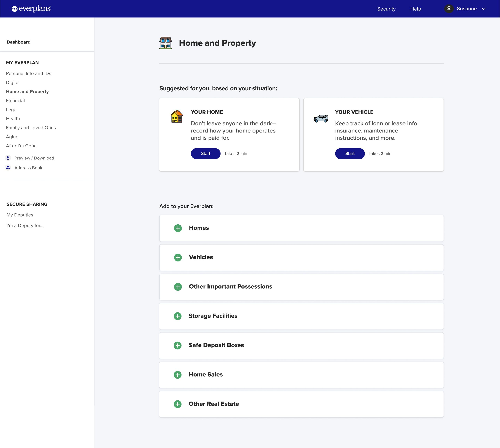Expand the Safe Deposit Boxes row
The width and height of the screenshot is (500, 448).
301,345
